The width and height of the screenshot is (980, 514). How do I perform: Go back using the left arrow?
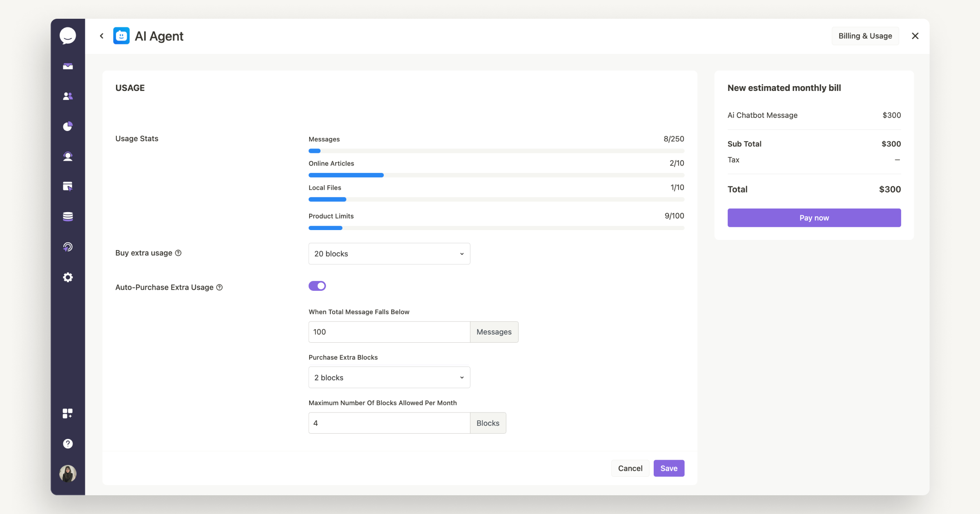102,36
